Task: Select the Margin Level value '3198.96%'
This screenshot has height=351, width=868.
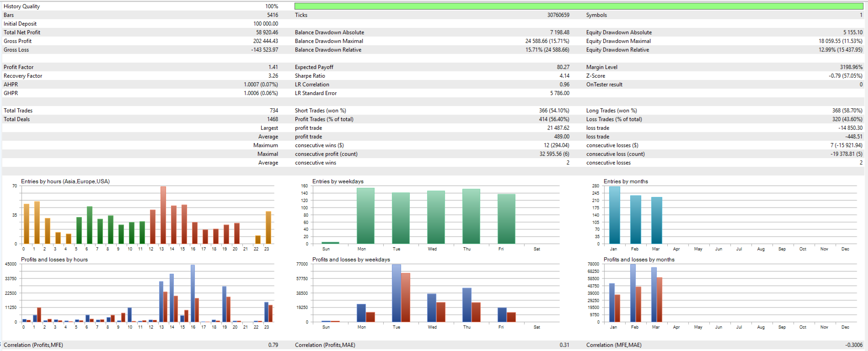Action: pyautogui.click(x=851, y=67)
